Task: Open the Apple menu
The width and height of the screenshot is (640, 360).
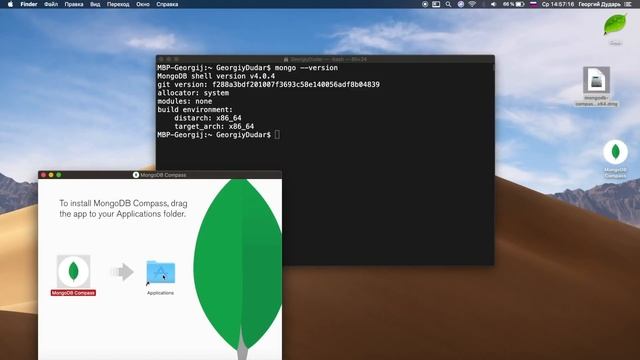Action: 10,4
